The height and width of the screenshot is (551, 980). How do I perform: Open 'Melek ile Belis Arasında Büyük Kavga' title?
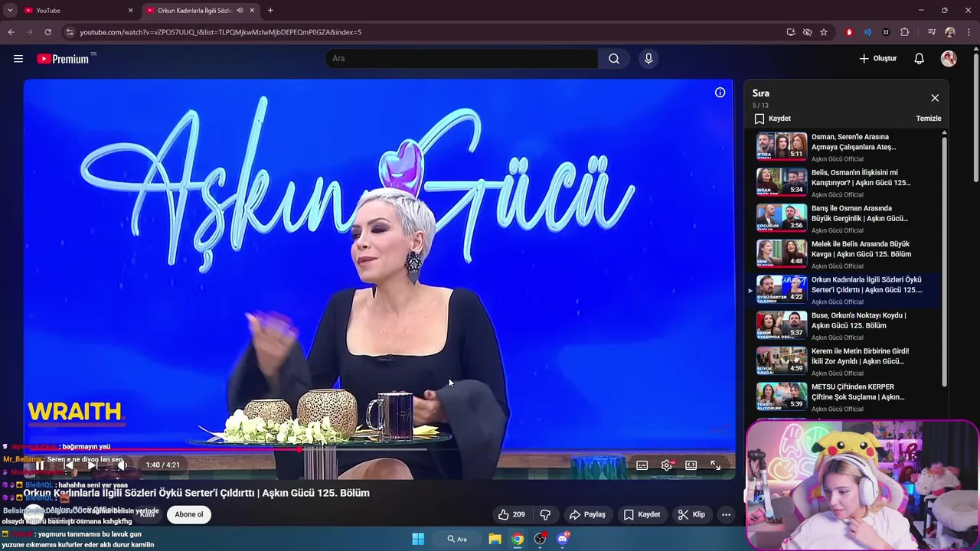click(861, 249)
